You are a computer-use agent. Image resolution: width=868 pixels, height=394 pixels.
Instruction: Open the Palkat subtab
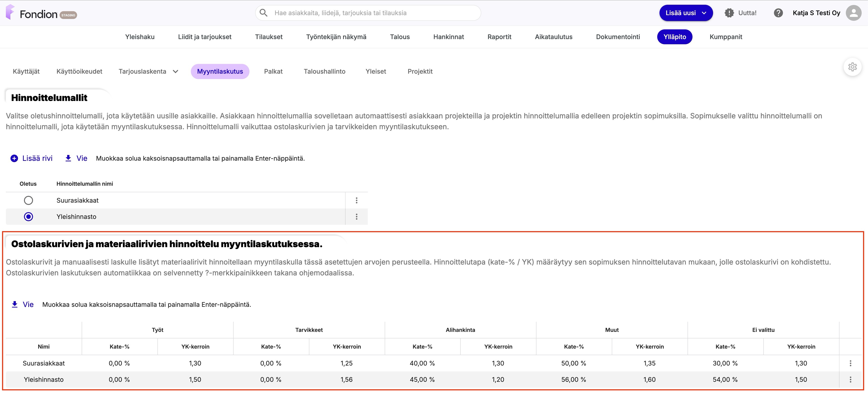click(273, 71)
